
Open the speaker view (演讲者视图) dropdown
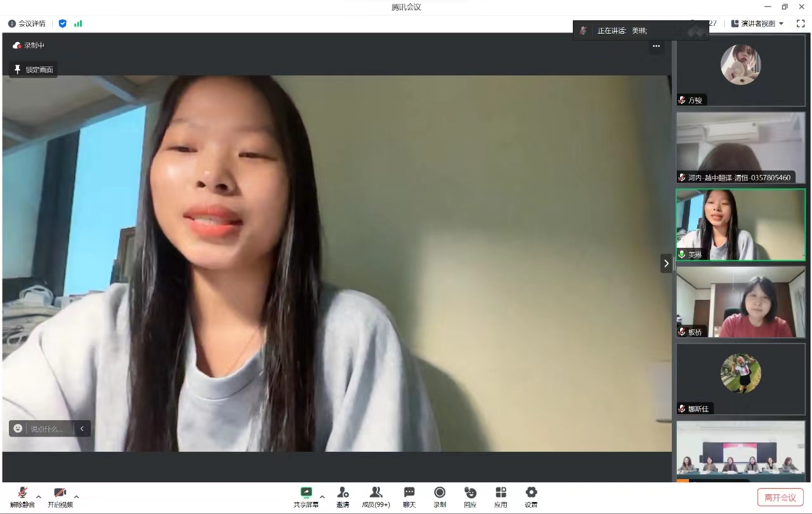click(757, 23)
